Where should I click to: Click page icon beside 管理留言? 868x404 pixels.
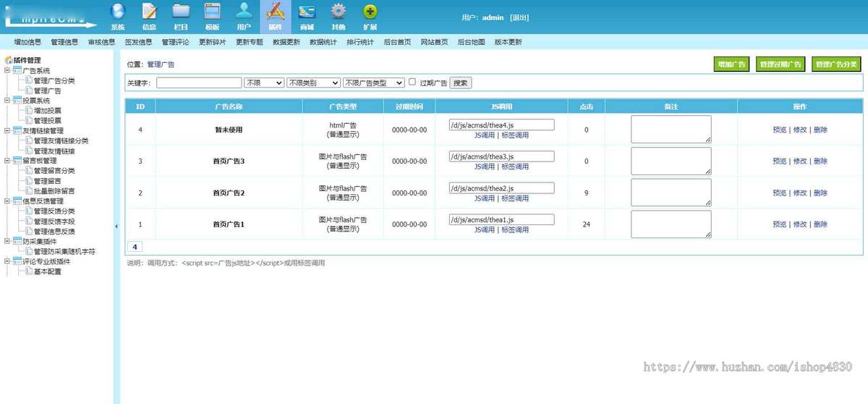[x=29, y=181]
